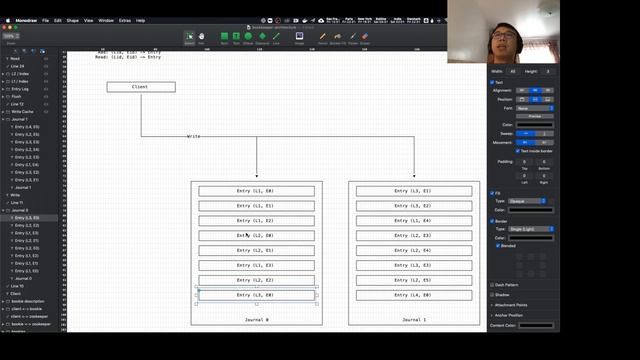Open the text Color swatch
Screen dimensions: 640x360
(535, 125)
